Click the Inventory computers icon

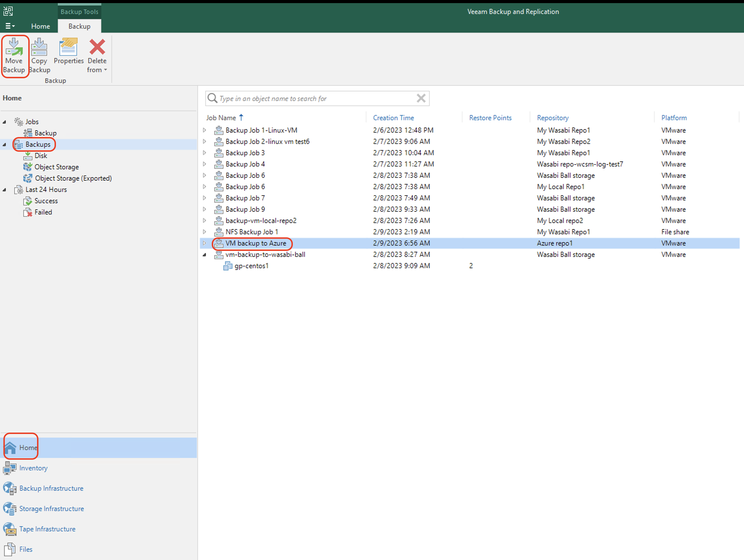(9, 468)
